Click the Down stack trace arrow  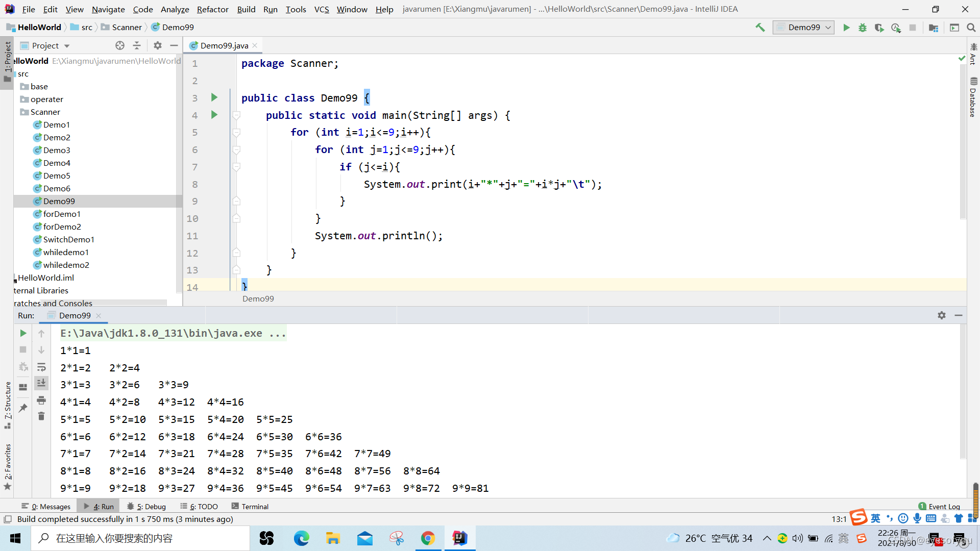click(41, 350)
